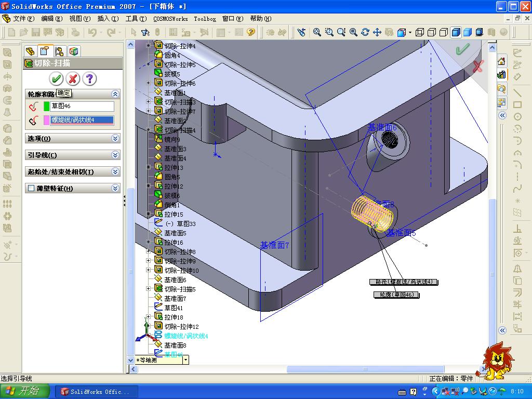Screen dimensions: 532x399
Task: Switch to the ConfigurationManager tab
Action: coord(59,51)
